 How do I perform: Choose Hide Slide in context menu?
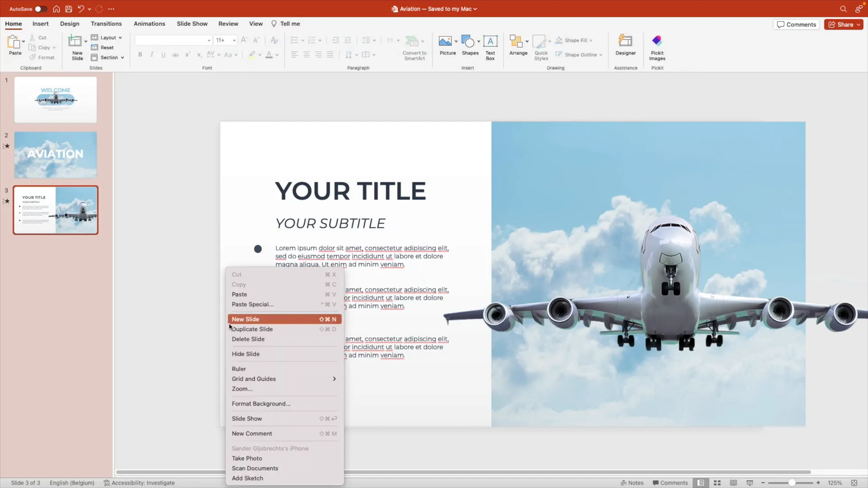(x=284, y=354)
